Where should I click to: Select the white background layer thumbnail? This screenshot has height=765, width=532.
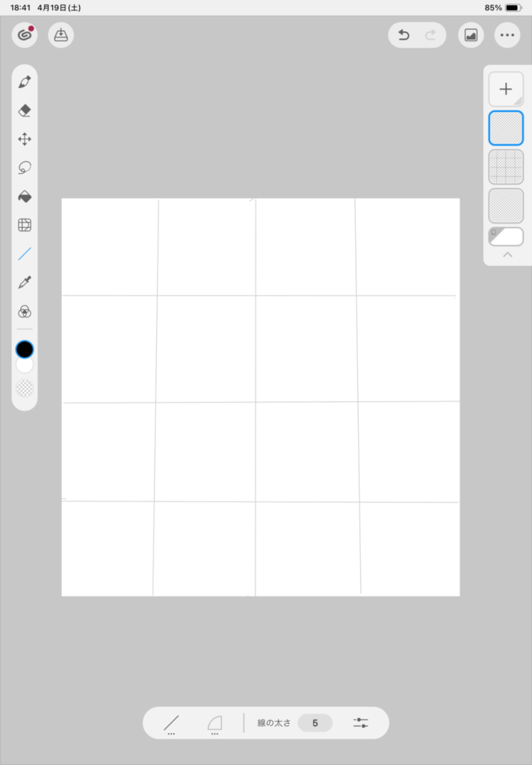click(x=506, y=237)
